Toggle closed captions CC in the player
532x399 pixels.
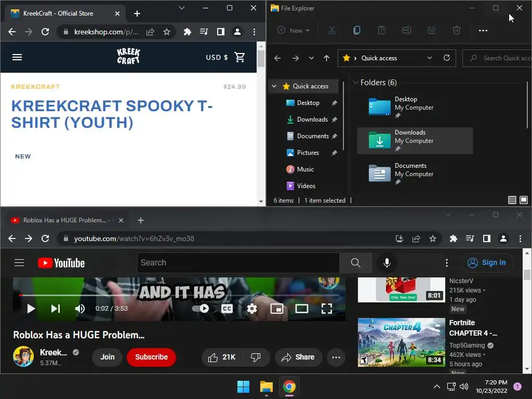(227, 309)
